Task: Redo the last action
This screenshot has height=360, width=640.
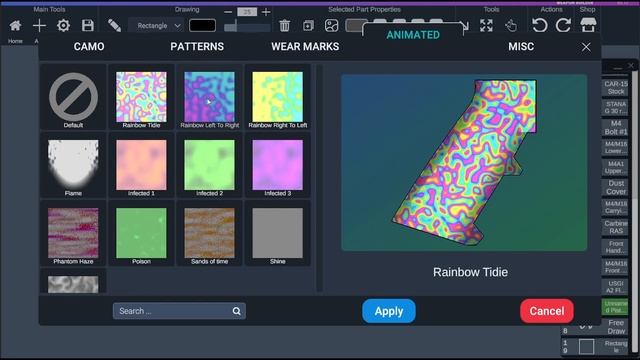Action: coord(564,26)
